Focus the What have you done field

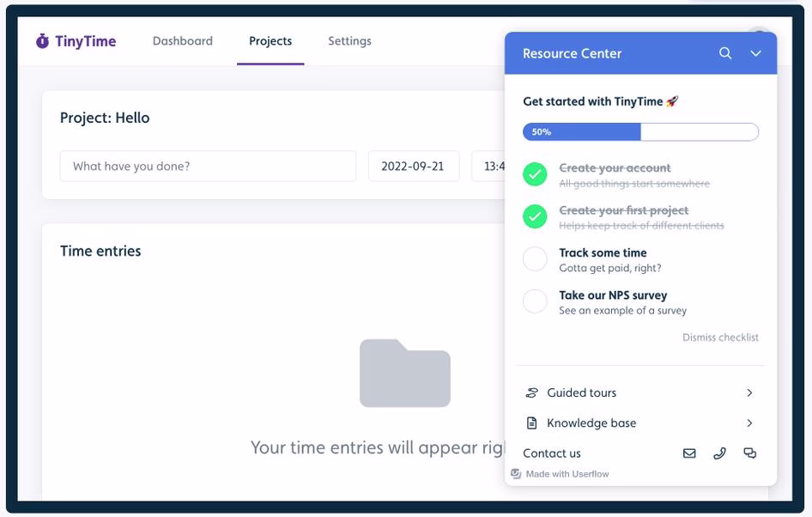pos(209,167)
